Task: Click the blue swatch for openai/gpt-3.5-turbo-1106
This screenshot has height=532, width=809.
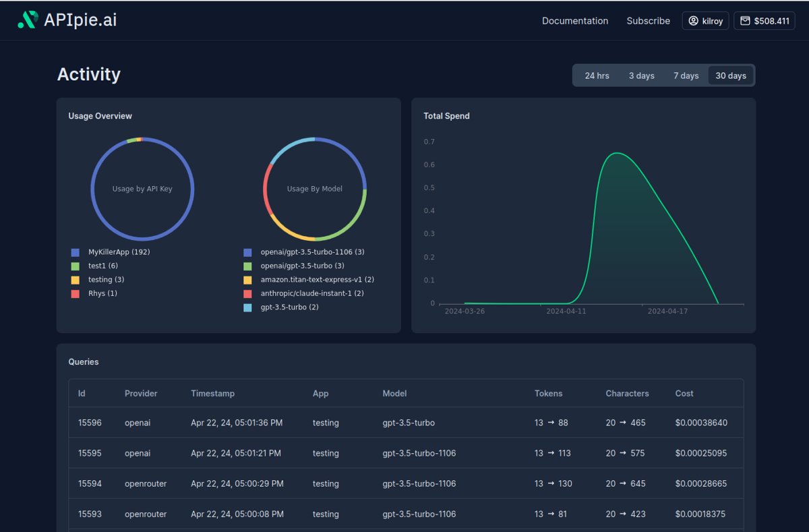Action: click(x=248, y=252)
